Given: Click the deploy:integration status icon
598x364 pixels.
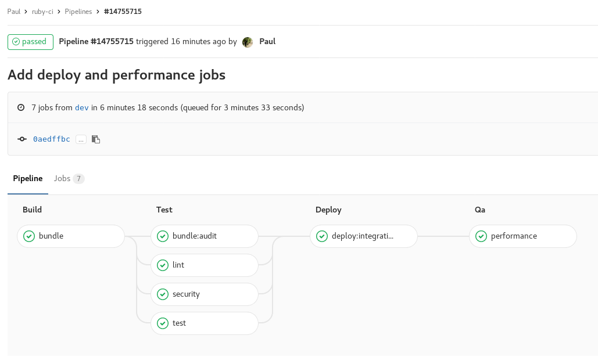Looking at the screenshot, I should point(322,236).
